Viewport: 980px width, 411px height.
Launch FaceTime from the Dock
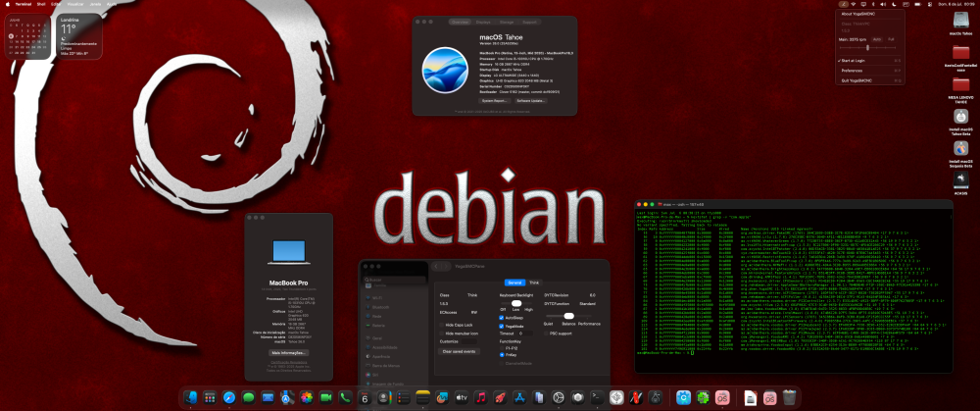coord(325,397)
